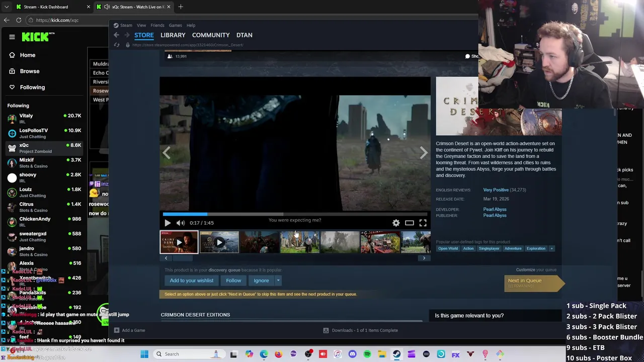Ignore this game button
The height and width of the screenshot is (362, 644).
pos(261,281)
